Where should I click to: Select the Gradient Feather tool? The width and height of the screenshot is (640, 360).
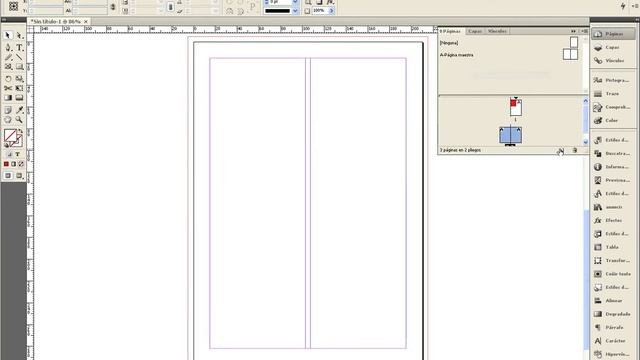pyautogui.click(x=19, y=98)
